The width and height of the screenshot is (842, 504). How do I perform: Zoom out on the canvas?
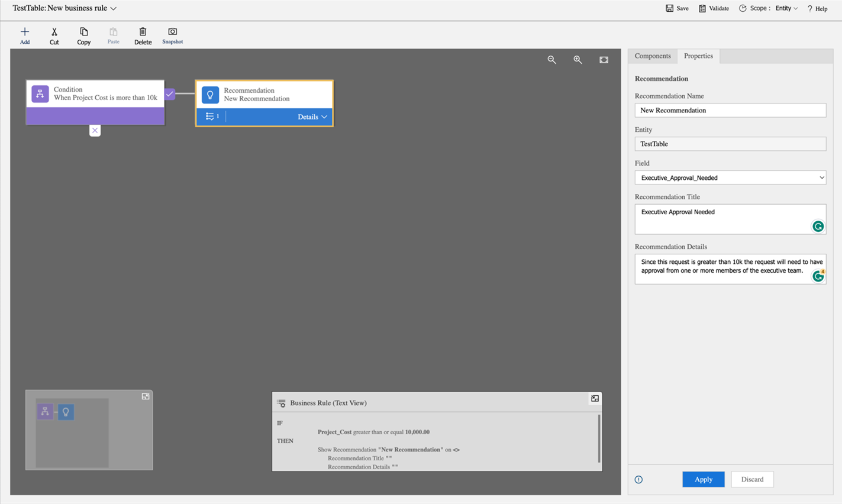click(551, 60)
